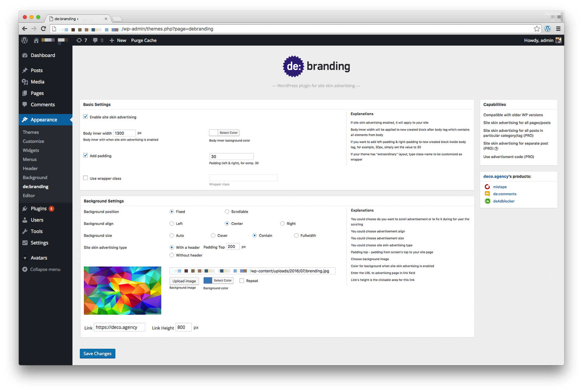Click the Link URL input field

coord(119,327)
